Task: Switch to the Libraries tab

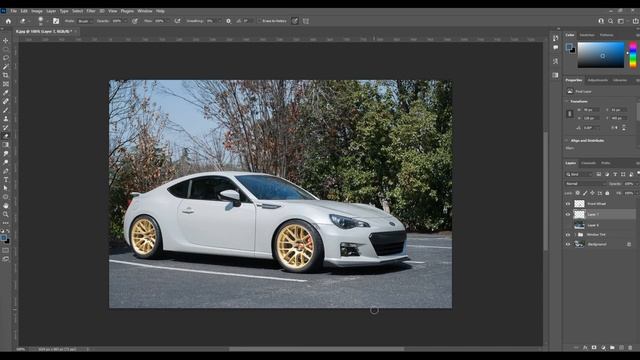Action: tap(620, 80)
